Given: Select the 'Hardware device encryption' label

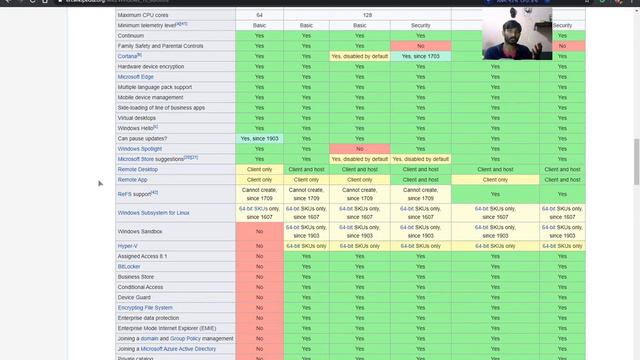Looking at the screenshot, I should (151, 67).
